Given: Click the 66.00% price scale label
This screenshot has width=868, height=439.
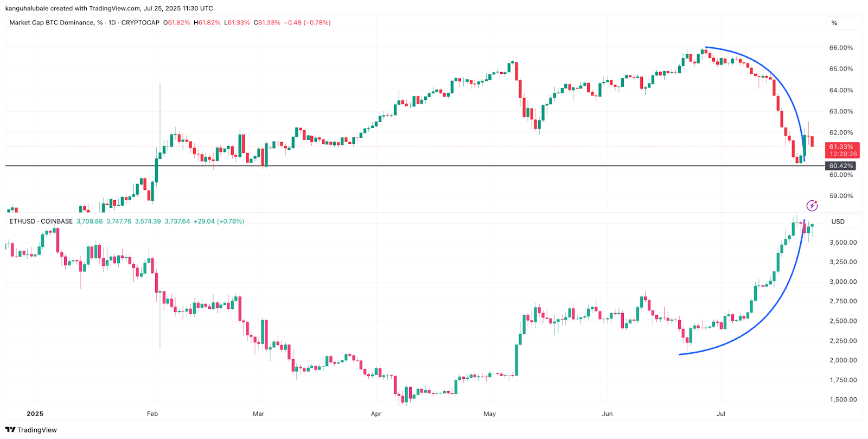Looking at the screenshot, I should pos(841,48).
